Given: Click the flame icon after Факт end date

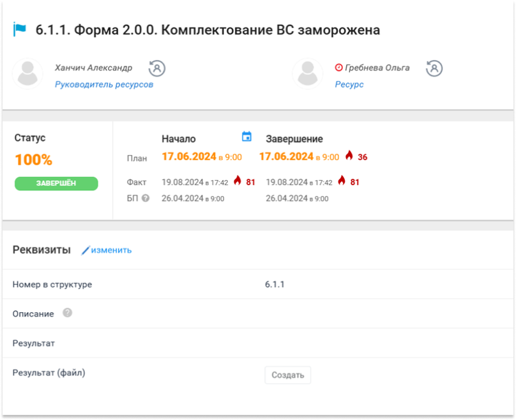Looking at the screenshot, I should [341, 181].
